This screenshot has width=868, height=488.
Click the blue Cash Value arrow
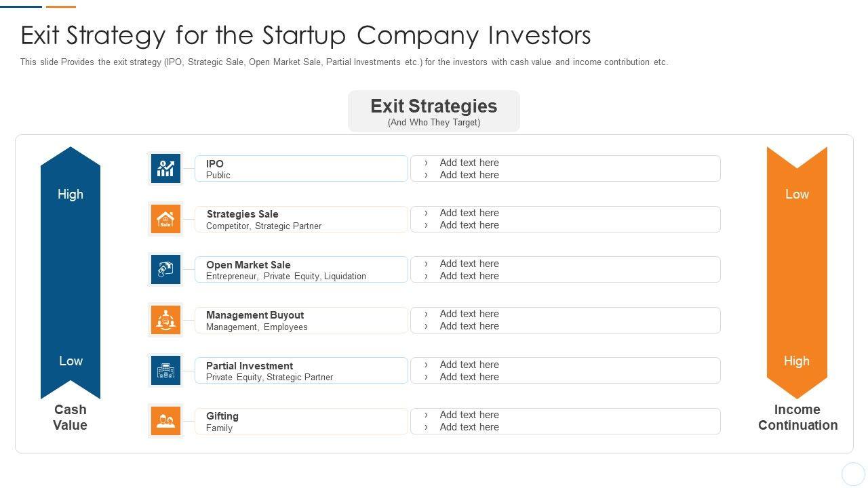[71, 272]
